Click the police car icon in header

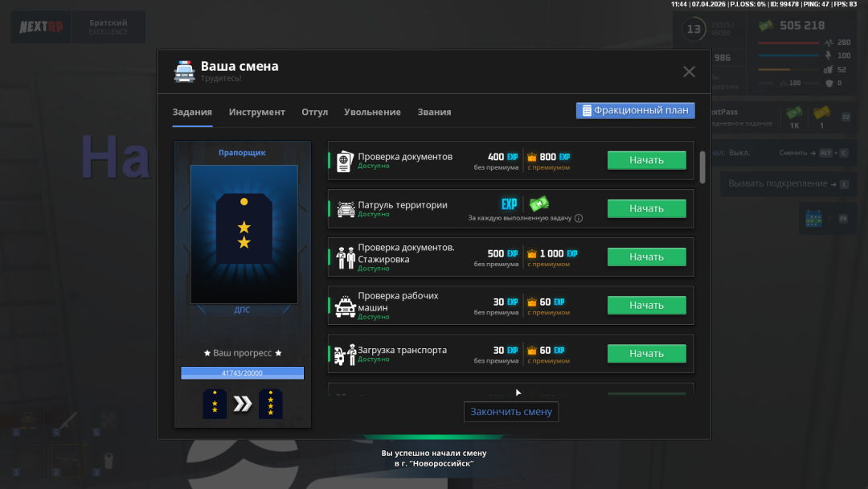(184, 72)
